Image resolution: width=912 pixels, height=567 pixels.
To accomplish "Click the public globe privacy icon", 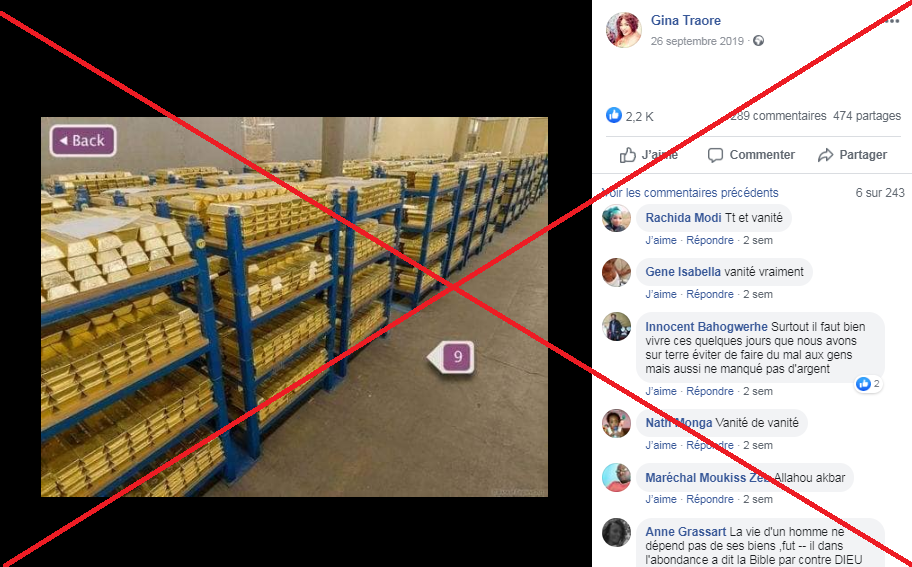I will click(758, 41).
